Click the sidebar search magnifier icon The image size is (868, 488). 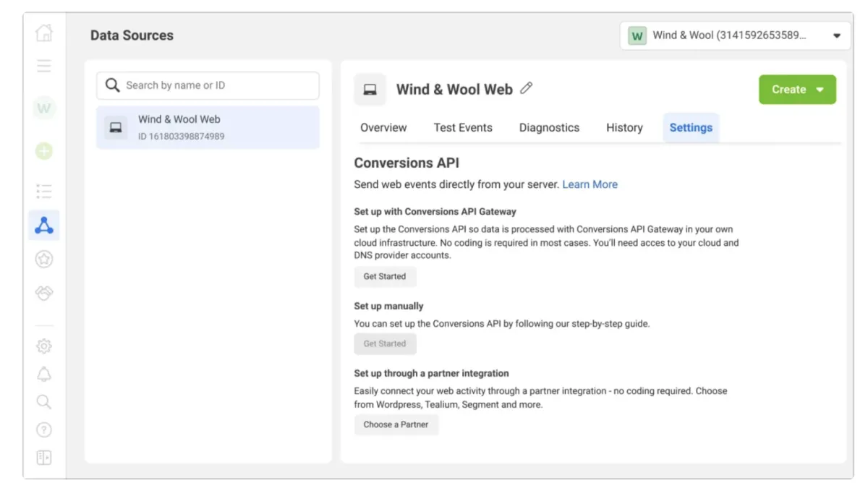click(44, 402)
